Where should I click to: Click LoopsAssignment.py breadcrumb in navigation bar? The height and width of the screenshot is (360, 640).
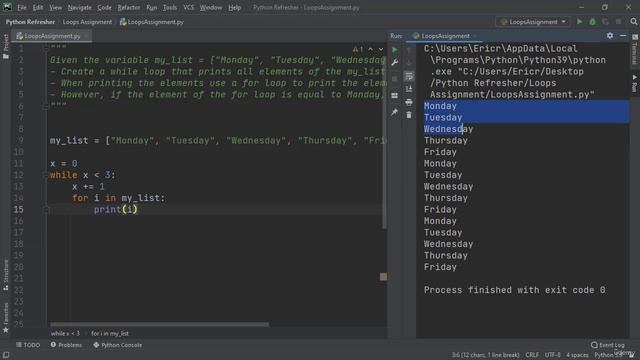point(152,22)
